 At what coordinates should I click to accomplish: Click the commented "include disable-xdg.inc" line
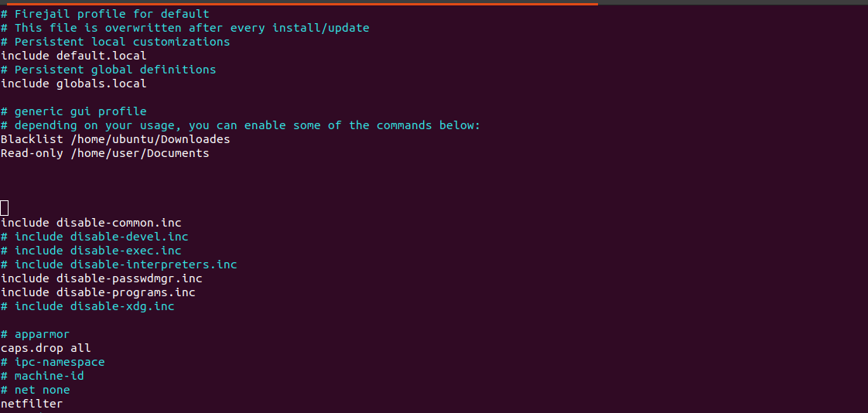pos(87,305)
